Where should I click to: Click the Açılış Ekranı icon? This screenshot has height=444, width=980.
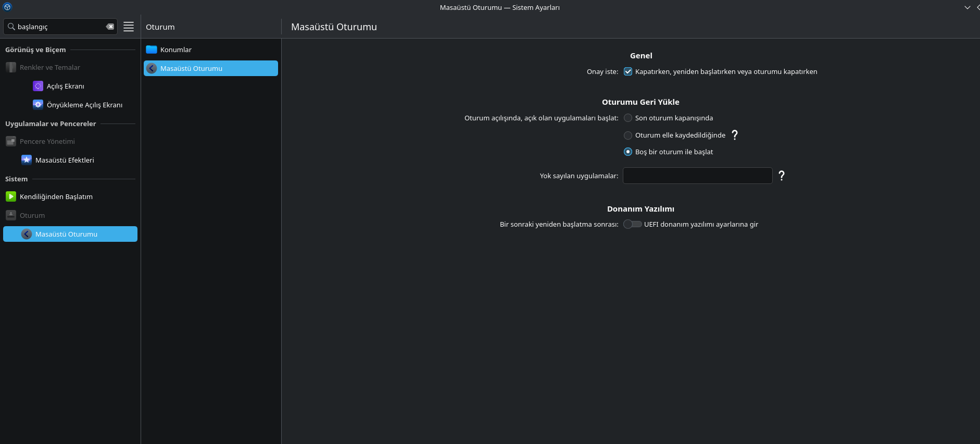pyautogui.click(x=38, y=86)
